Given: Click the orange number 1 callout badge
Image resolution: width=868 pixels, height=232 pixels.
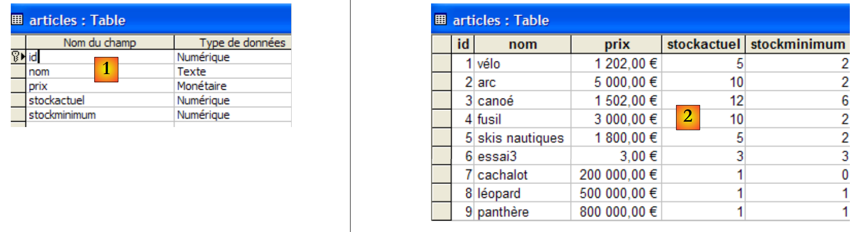Looking at the screenshot, I should tap(107, 69).
